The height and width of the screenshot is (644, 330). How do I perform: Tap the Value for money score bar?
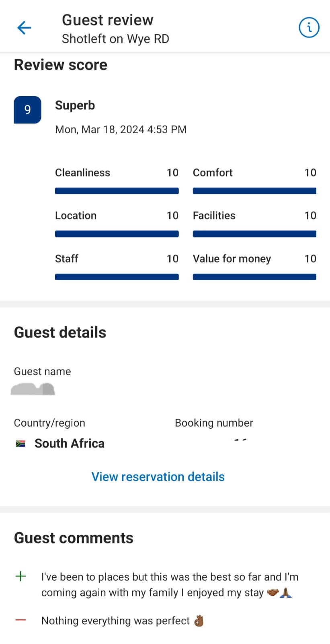click(254, 277)
